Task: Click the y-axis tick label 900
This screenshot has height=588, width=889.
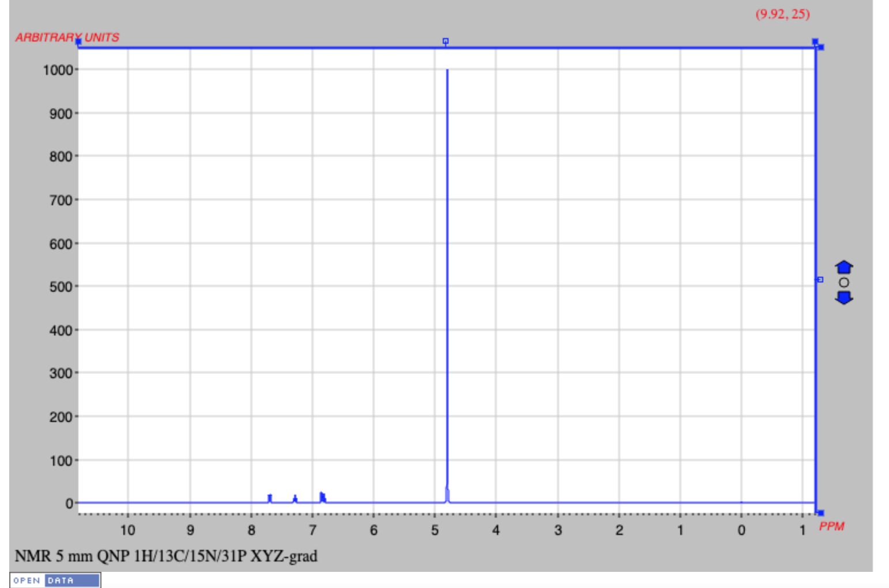Action: (x=61, y=114)
